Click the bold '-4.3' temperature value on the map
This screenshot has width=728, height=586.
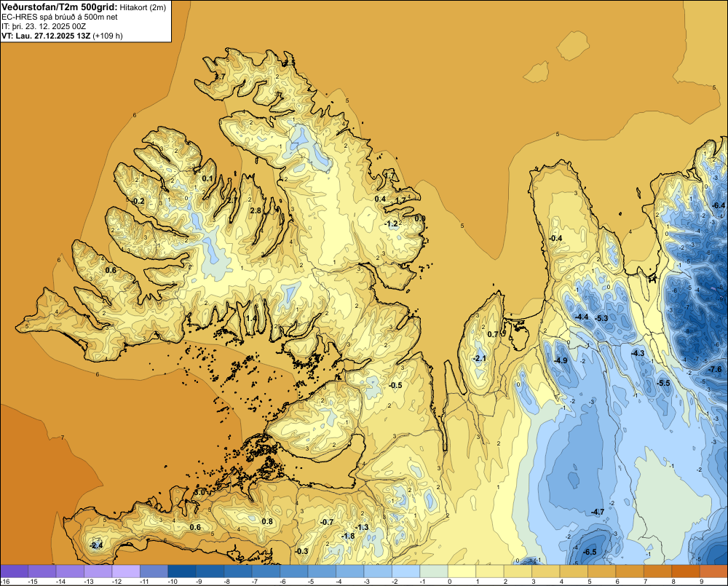[x=638, y=353]
